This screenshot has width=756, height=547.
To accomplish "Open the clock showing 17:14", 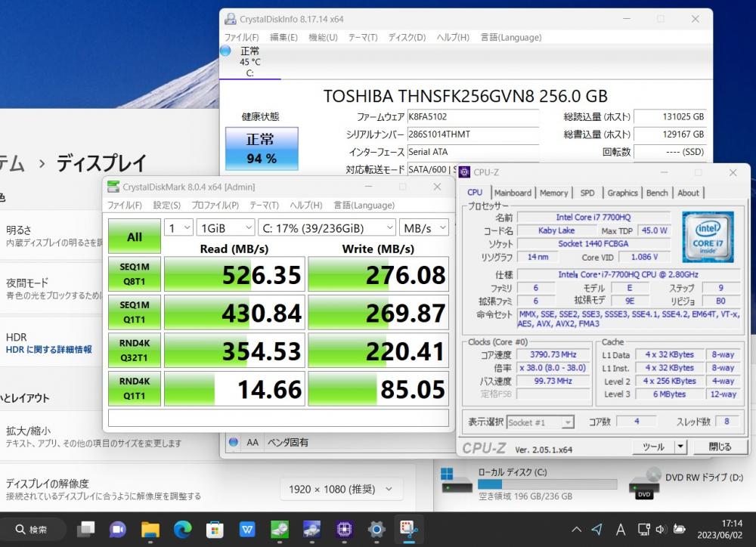I will pyautogui.click(x=720, y=529).
